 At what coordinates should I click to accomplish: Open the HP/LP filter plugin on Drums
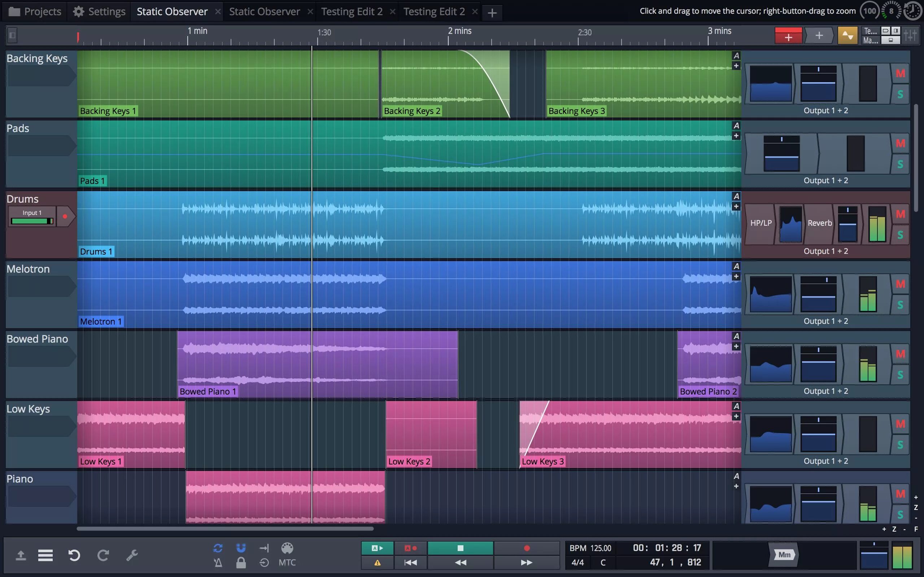[760, 223]
